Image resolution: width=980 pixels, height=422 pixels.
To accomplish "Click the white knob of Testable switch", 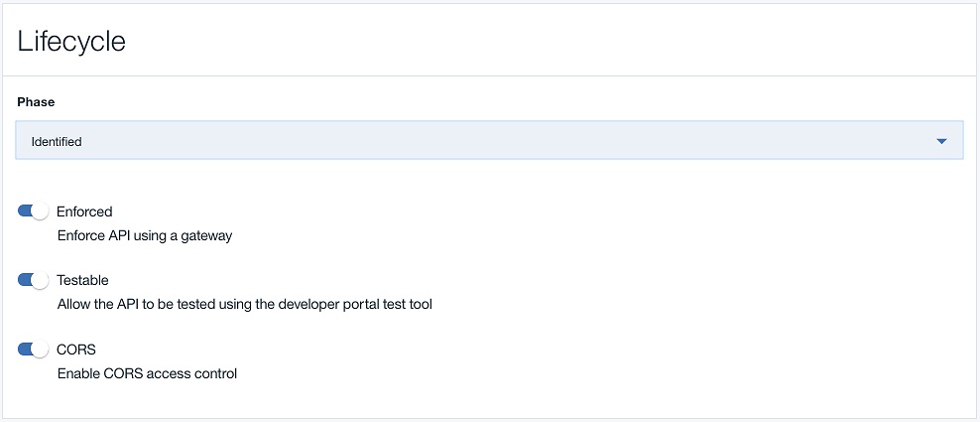I will click(41, 280).
